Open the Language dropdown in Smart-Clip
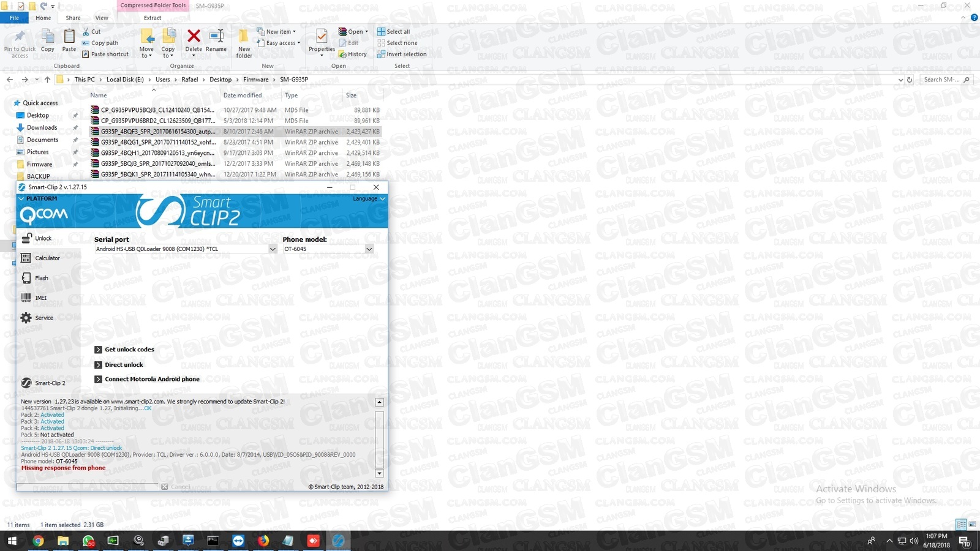 point(369,198)
